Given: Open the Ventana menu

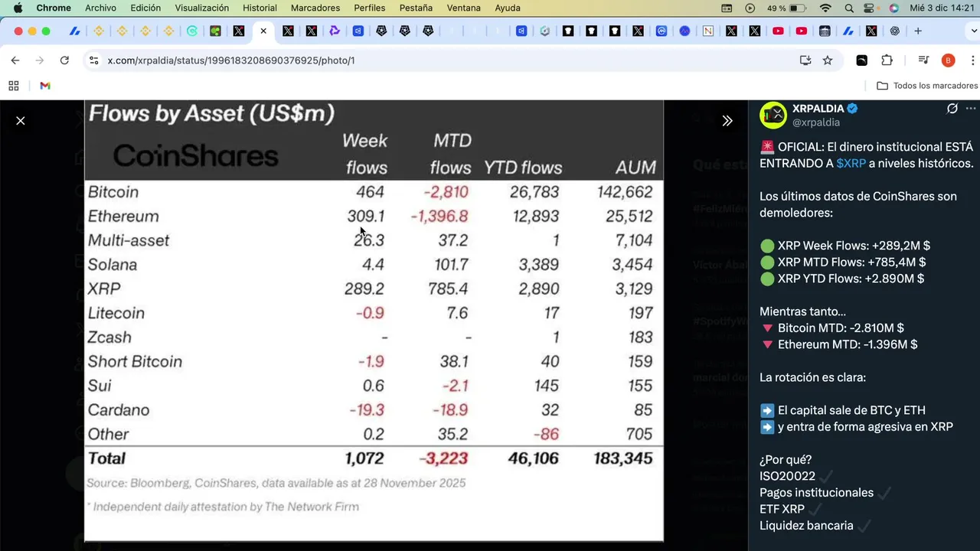Looking at the screenshot, I should pos(463,8).
